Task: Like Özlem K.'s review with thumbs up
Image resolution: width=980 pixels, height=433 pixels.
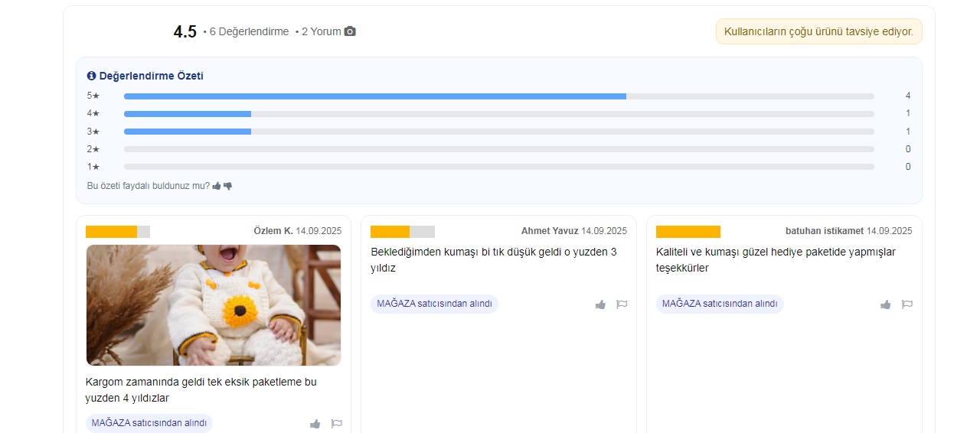Action: click(315, 424)
